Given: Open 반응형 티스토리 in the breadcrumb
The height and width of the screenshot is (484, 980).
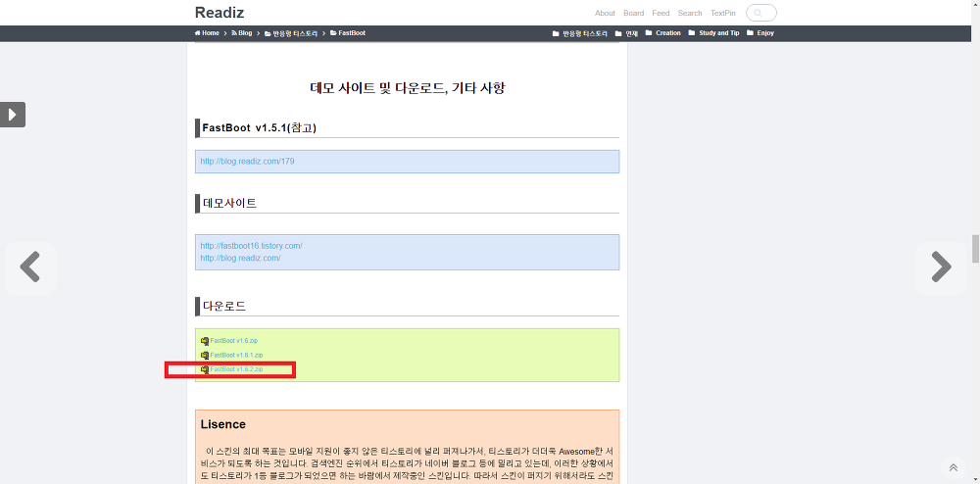Looking at the screenshot, I should point(291,33).
